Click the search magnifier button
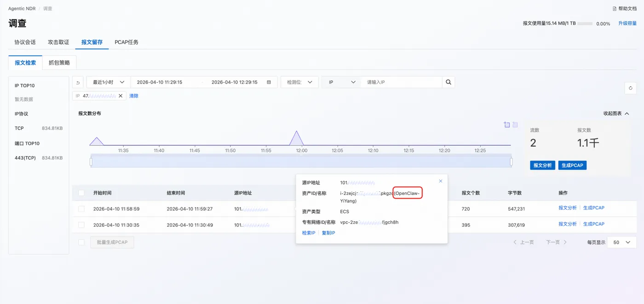 [448, 82]
